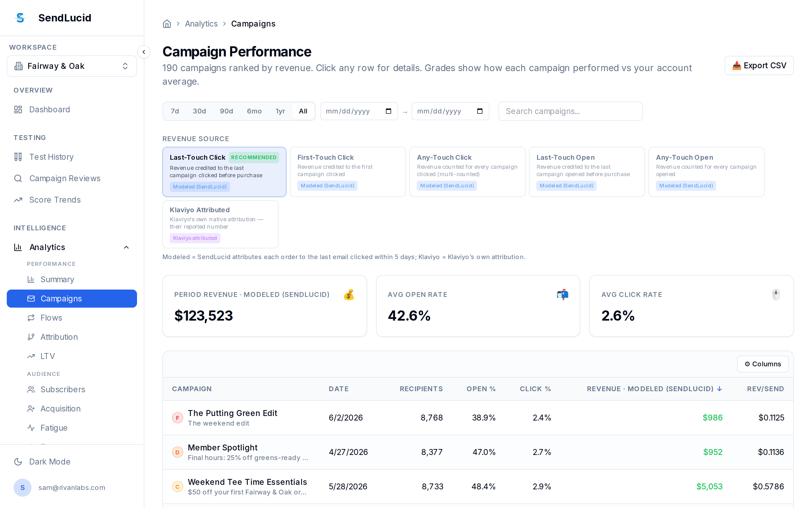Select the 6mo time range tab
The height and width of the screenshot is (508, 812).
[254, 111]
